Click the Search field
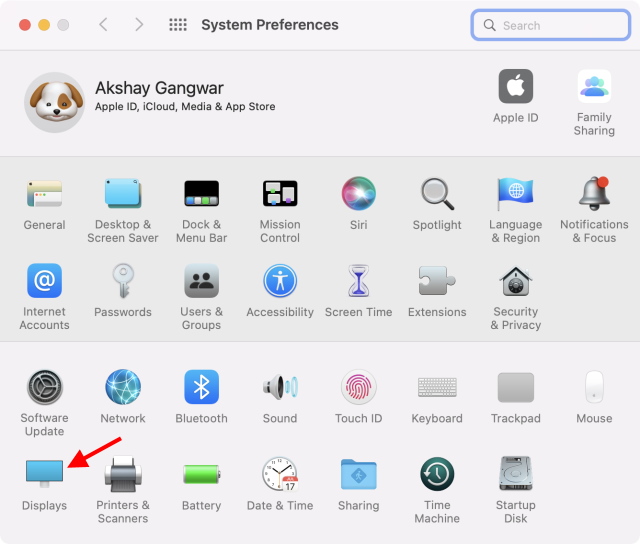Image resolution: width=640 pixels, height=544 pixels. pyautogui.click(x=551, y=25)
